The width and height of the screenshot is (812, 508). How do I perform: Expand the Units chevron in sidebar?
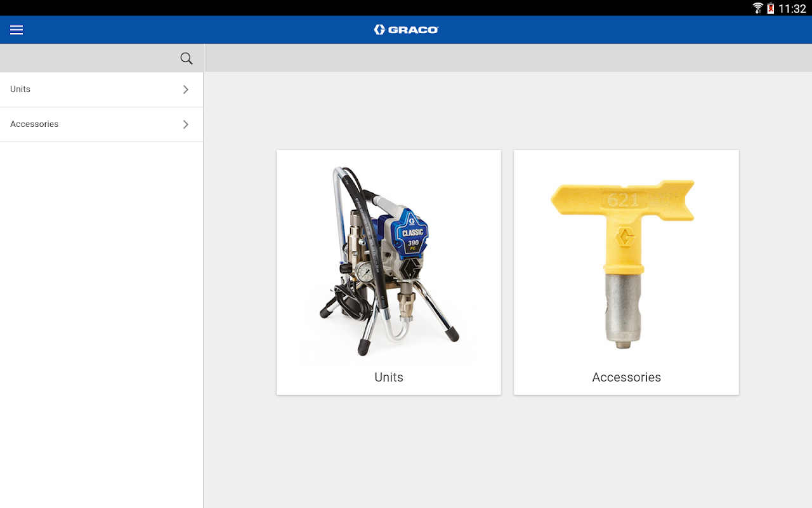(186, 90)
